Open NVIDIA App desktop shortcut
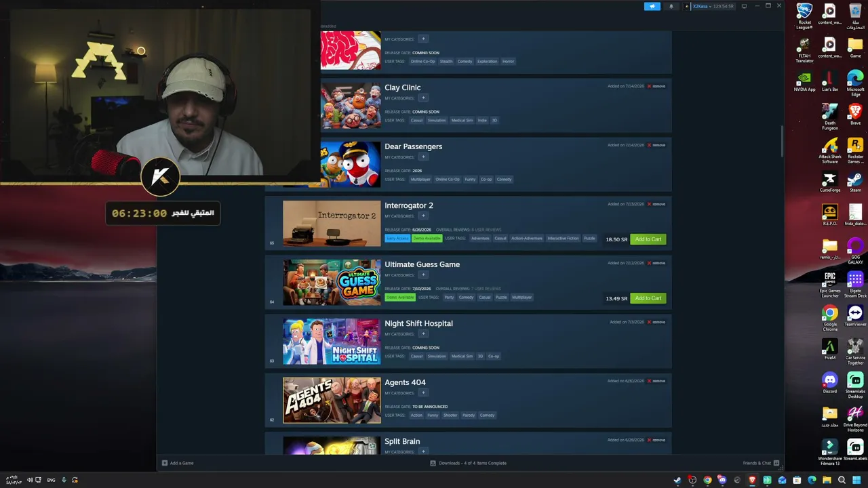This screenshot has height=488, width=868. point(804,81)
